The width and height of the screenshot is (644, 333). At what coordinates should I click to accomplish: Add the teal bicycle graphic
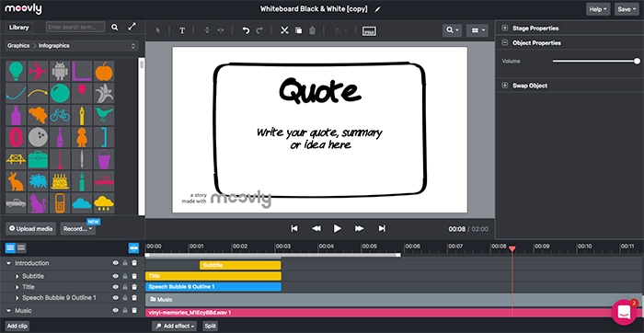[x=60, y=115]
